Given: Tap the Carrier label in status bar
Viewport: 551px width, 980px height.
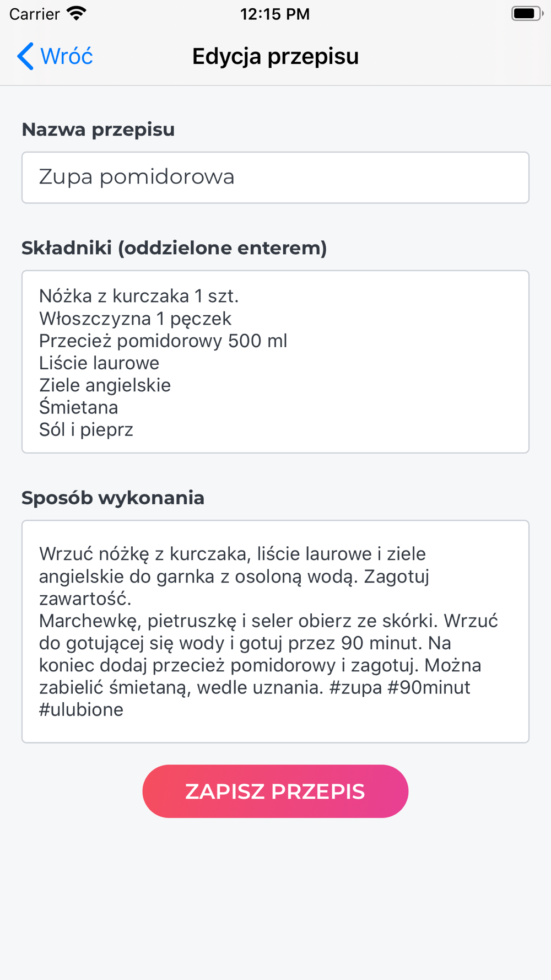Looking at the screenshot, I should point(34,14).
